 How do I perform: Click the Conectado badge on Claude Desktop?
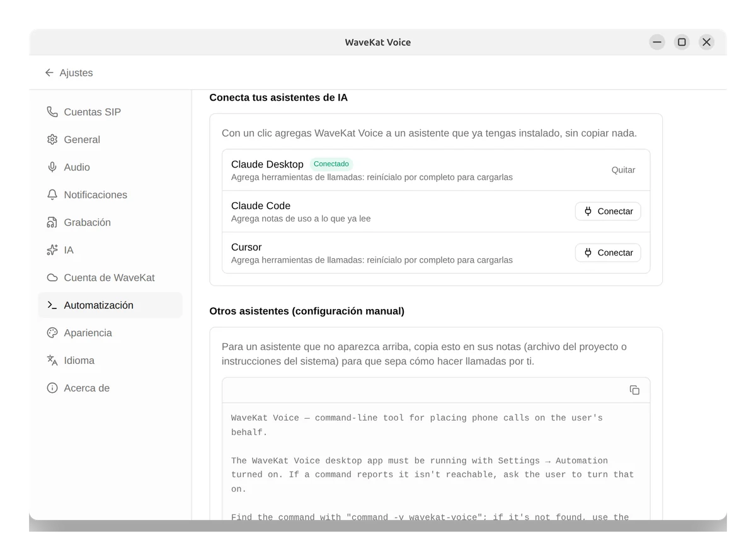(x=331, y=164)
